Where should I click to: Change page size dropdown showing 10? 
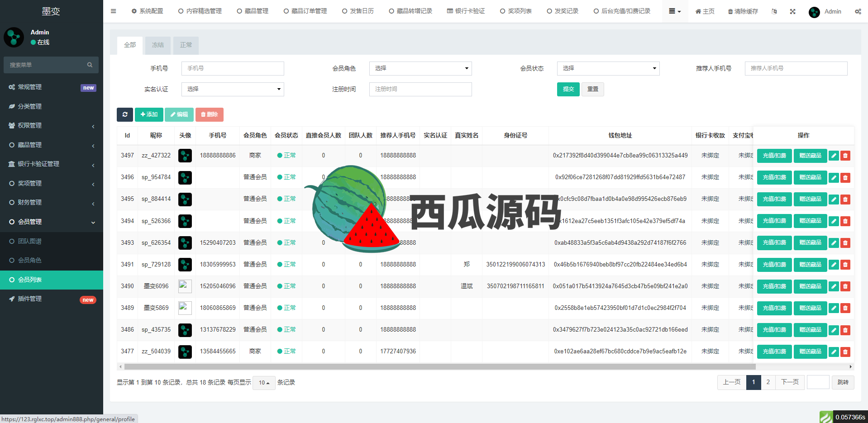coord(264,383)
